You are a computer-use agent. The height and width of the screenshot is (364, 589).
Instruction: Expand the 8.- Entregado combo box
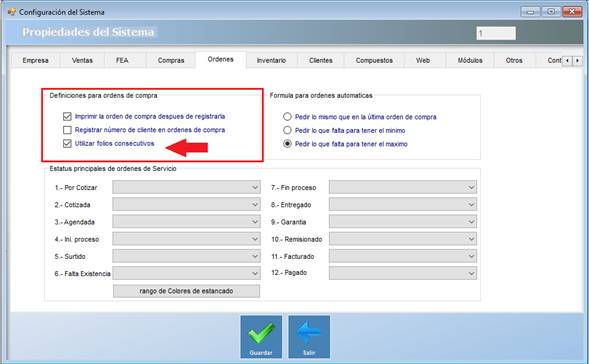pyautogui.click(x=403, y=204)
